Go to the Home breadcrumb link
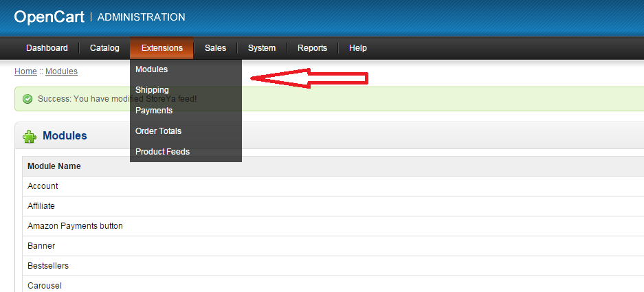 click(25, 71)
